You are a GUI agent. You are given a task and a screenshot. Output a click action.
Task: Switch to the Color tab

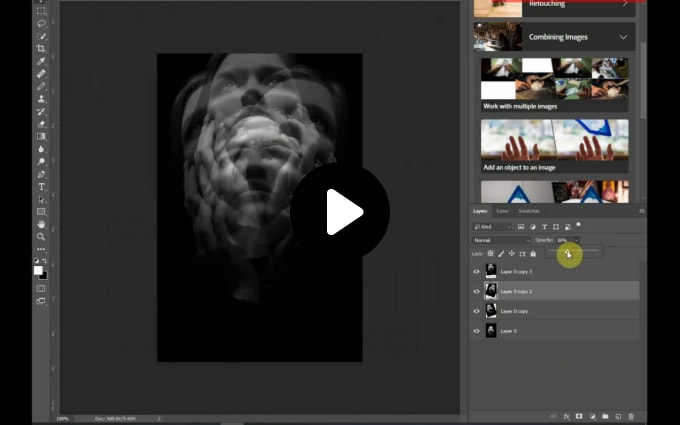tap(502, 211)
